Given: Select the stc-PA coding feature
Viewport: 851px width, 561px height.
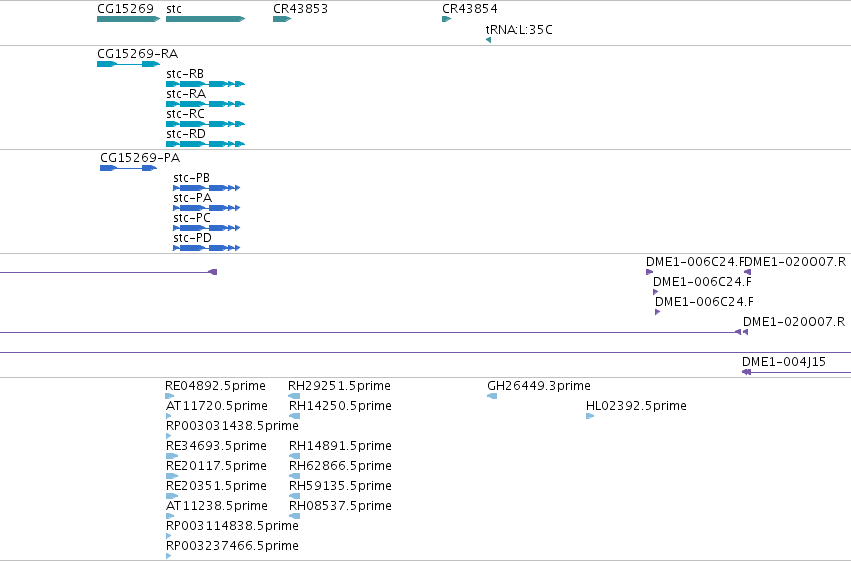Looking at the screenshot, I should pyautogui.click(x=207, y=208).
